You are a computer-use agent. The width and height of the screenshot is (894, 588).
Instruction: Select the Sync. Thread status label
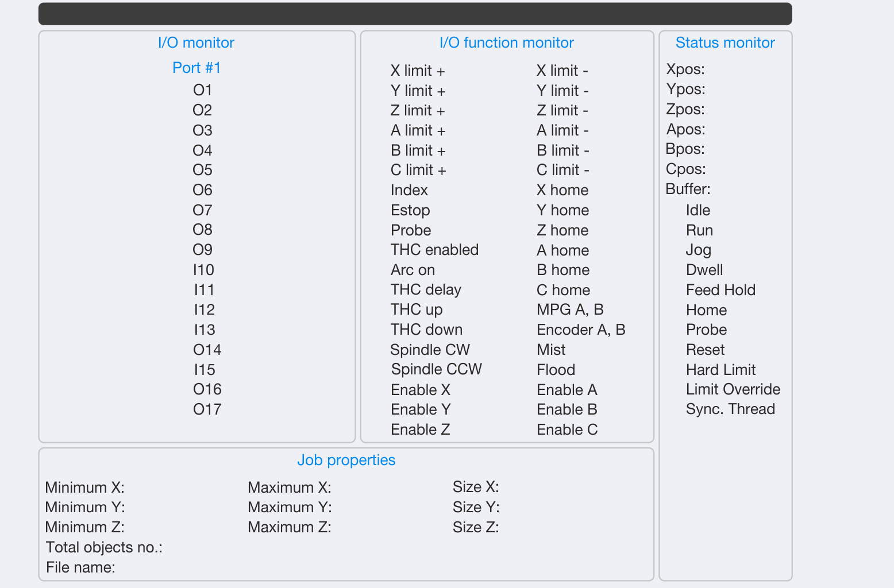tap(730, 409)
